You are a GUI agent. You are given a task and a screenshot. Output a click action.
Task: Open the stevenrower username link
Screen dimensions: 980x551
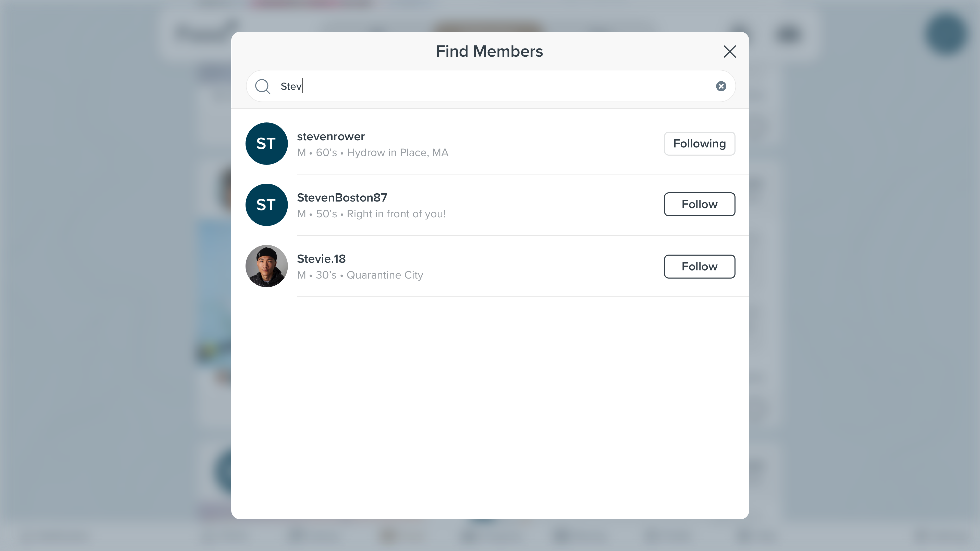point(330,136)
